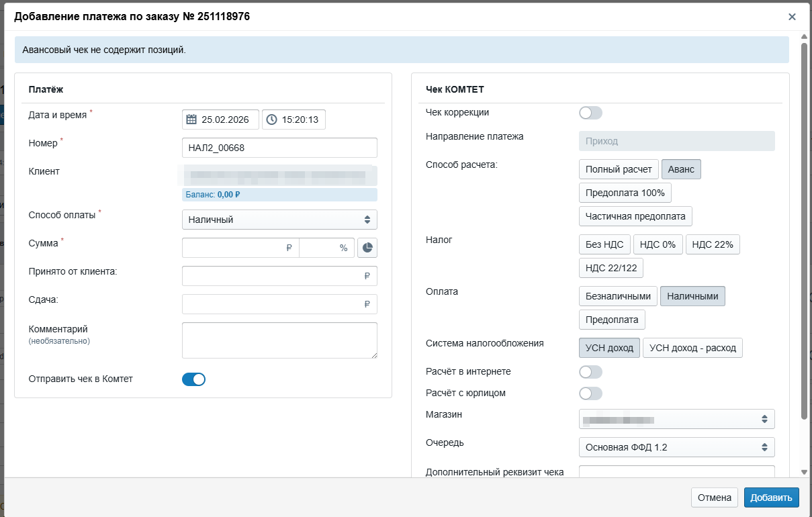Viewport: 812px width, 517px height.
Task: Click the calendar icon in date field
Action: tap(191, 120)
